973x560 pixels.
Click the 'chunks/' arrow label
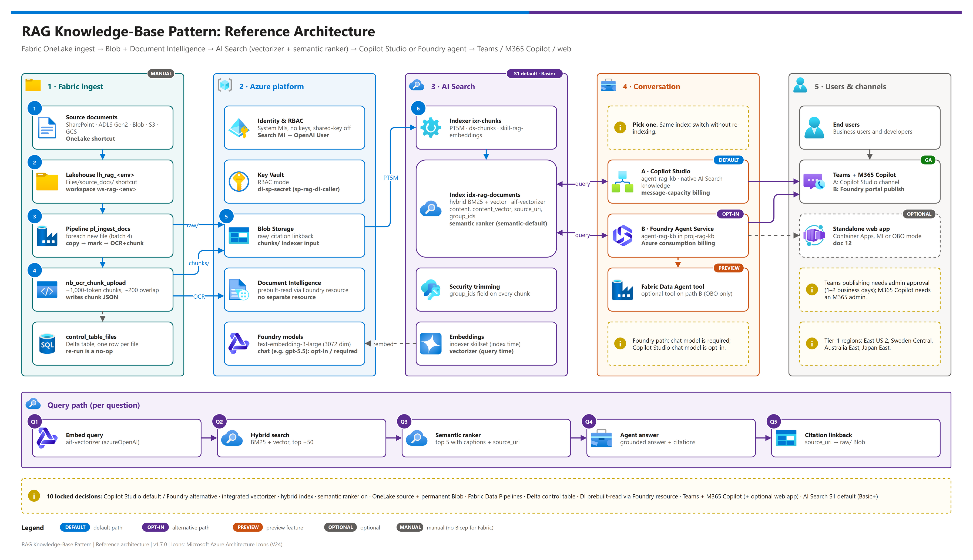pos(199,263)
